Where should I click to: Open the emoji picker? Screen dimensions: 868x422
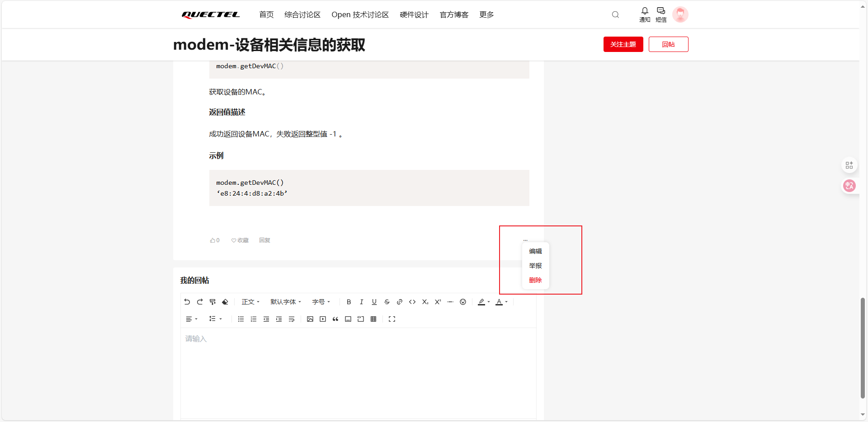coord(463,302)
